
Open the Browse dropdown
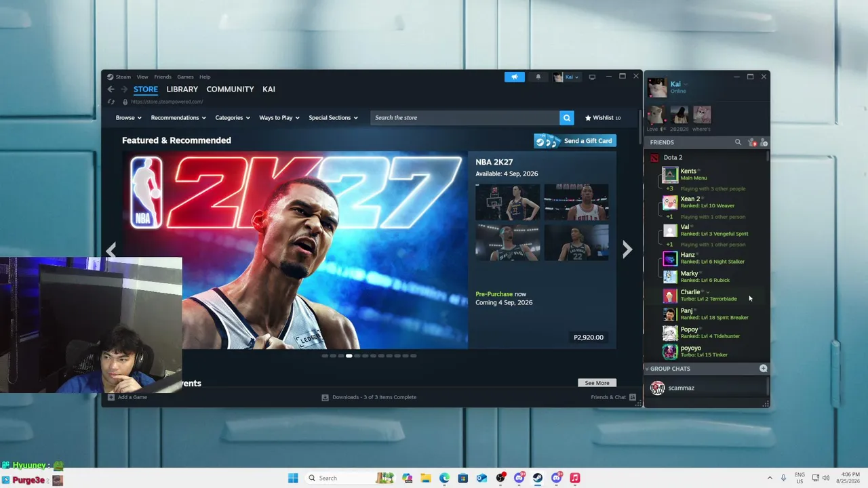128,118
